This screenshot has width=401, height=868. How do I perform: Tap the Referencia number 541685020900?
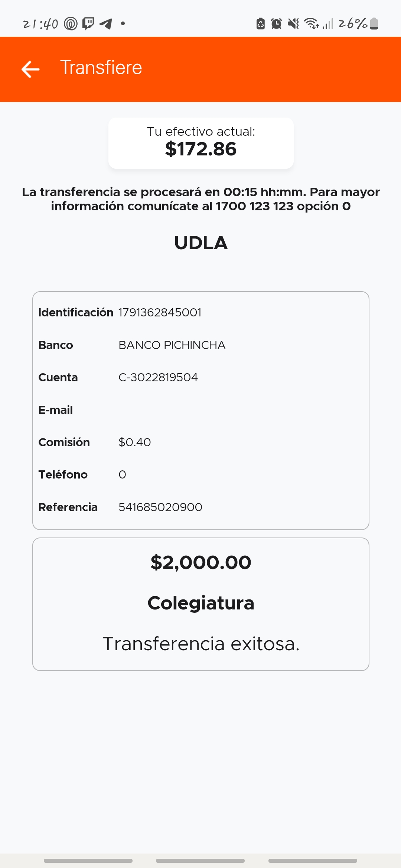[x=160, y=507]
